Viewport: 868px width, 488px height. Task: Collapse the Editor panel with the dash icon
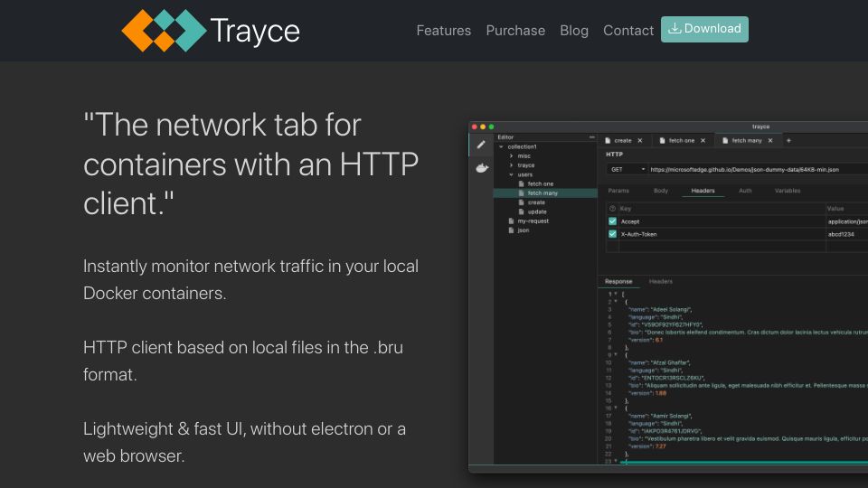point(591,136)
